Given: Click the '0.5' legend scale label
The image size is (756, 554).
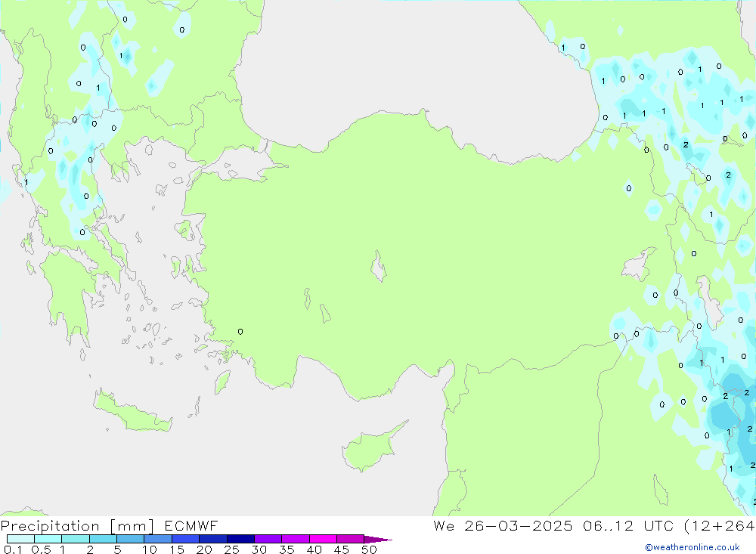Looking at the screenshot, I should click(x=42, y=549).
